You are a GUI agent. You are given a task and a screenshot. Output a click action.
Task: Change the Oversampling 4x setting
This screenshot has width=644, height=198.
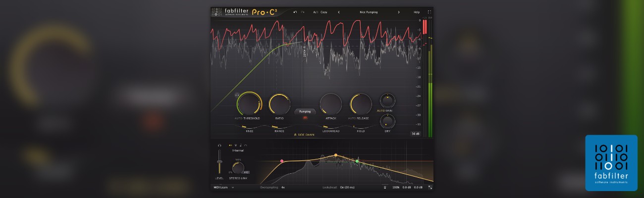point(283,188)
